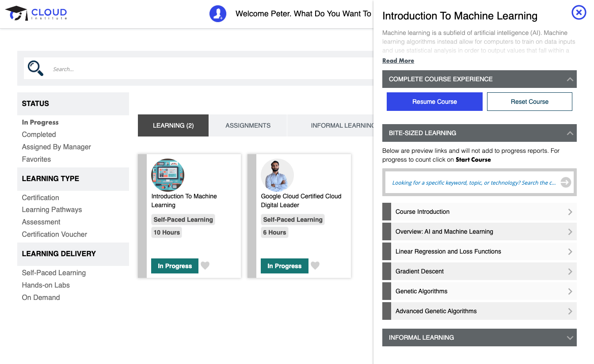The height and width of the screenshot is (364, 594).
Task: Select the Completed status filter
Action: click(x=39, y=134)
